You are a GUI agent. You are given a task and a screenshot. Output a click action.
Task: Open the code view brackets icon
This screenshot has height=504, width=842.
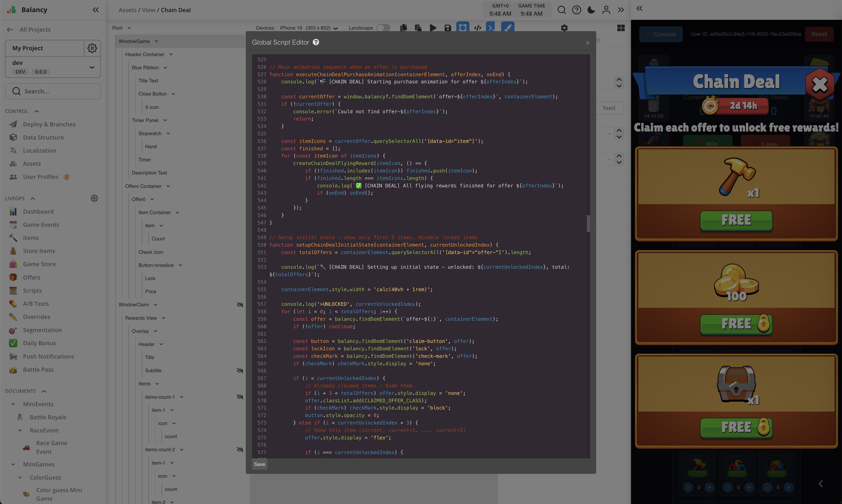point(477,28)
